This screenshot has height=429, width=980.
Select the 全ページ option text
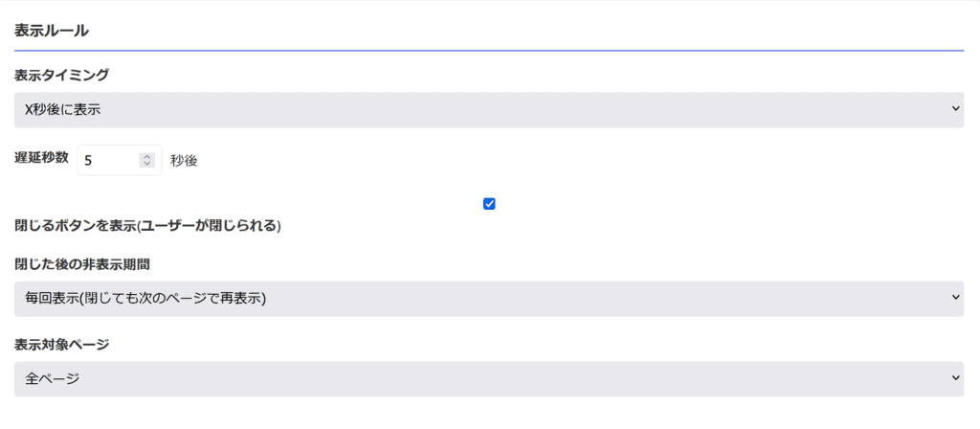(x=52, y=379)
